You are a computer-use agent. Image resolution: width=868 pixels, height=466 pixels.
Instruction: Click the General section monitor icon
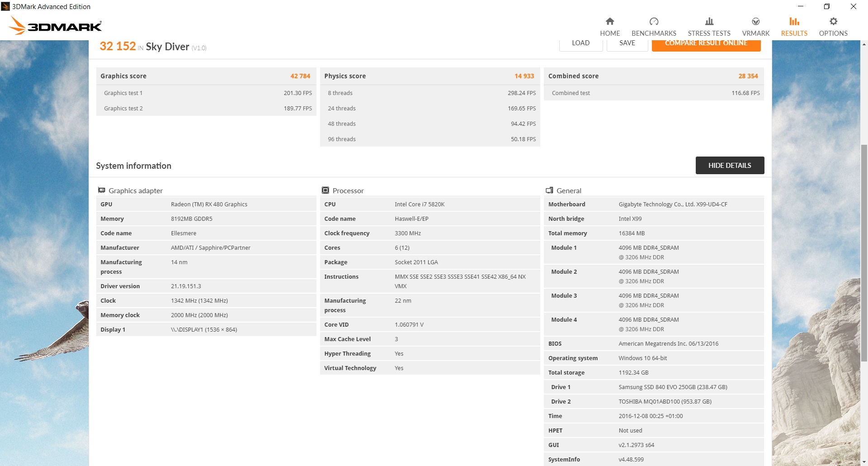tap(549, 190)
